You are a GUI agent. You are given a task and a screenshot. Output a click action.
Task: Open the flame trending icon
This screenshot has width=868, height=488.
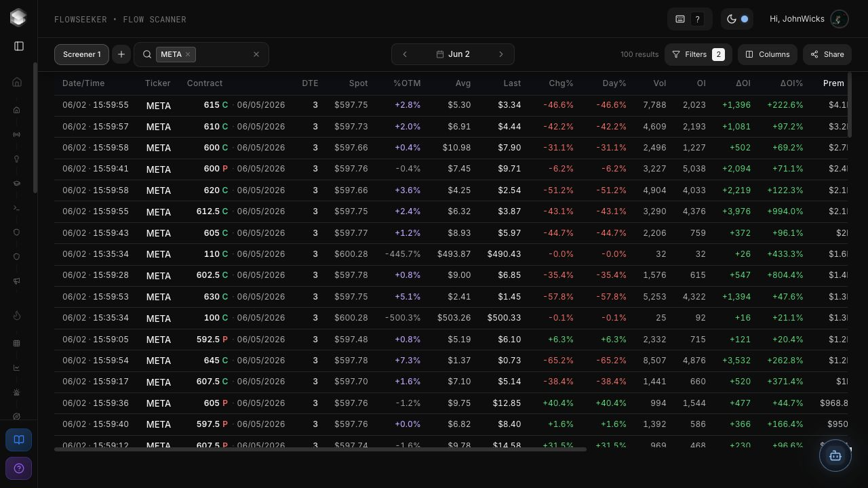pos(17,315)
